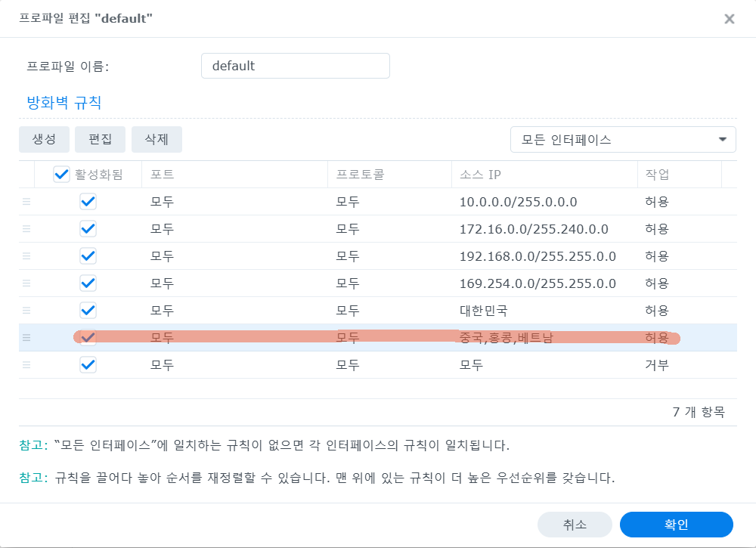Click drag handle of 10.0.0.0 rule row

click(26, 202)
